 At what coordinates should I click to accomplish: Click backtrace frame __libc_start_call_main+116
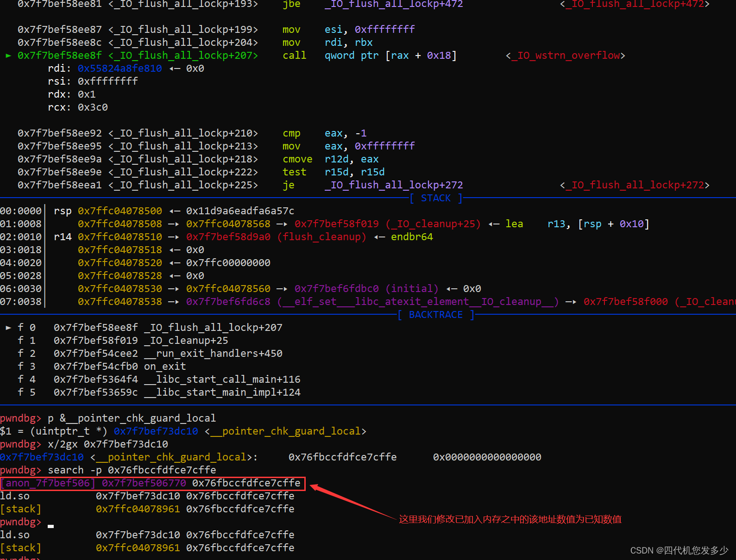pyautogui.click(x=159, y=380)
